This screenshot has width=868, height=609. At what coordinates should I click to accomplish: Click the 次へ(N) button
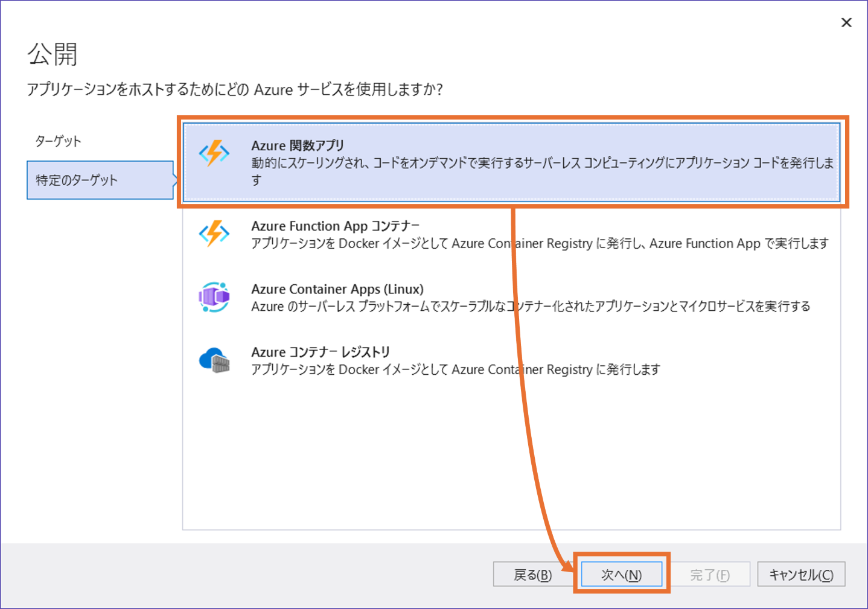pos(622,574)
